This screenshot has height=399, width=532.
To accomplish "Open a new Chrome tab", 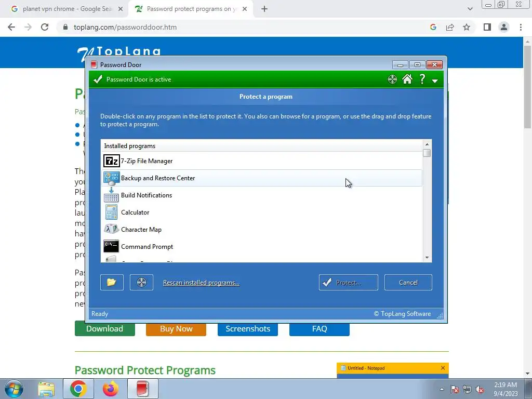I will tap(264, 9).
